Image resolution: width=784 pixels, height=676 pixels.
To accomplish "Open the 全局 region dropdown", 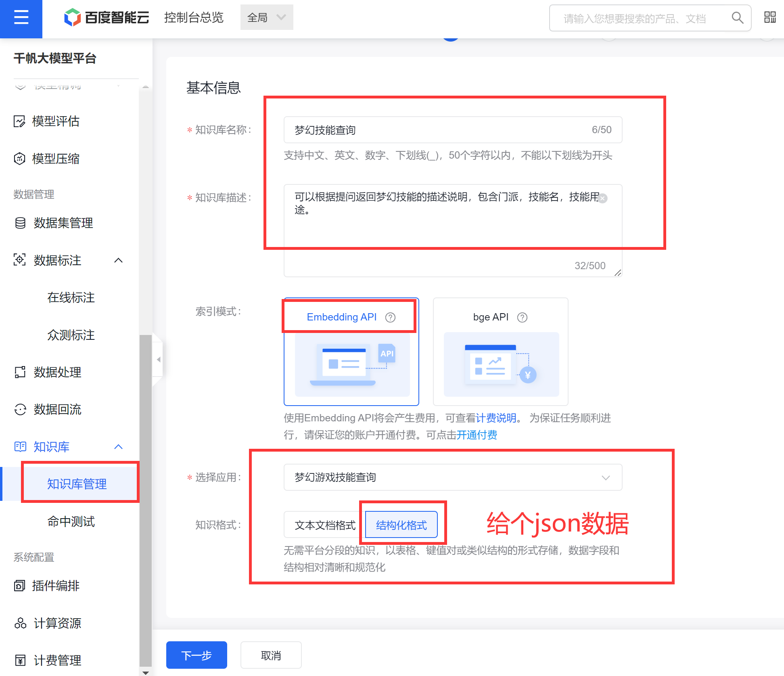I will click(266, 18).
